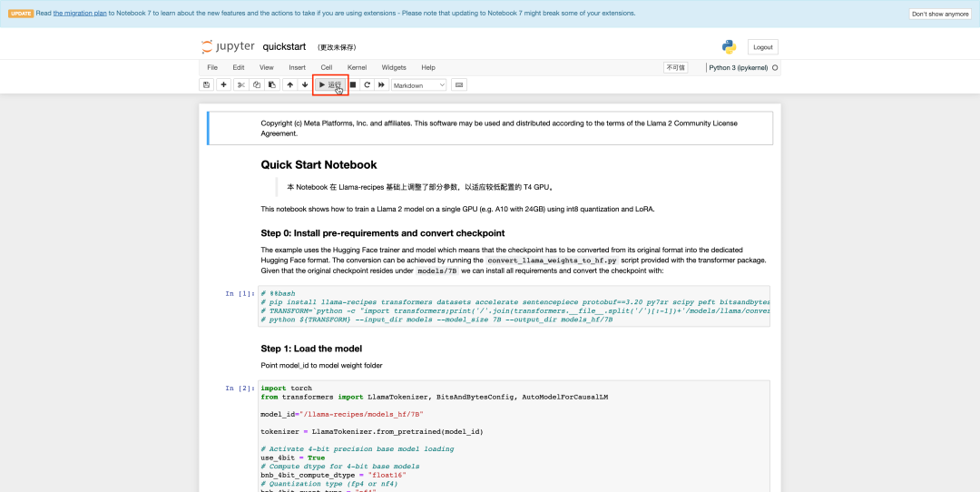Open the migration plan link
Screen dimensions: 980x492
click(79, 13)
